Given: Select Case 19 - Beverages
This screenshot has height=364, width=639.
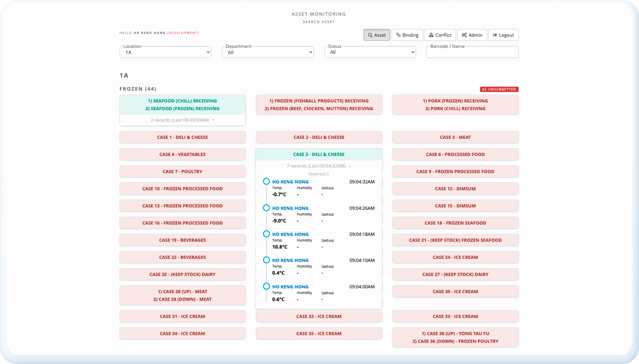Looking at the screenshot, I should 183,240.
